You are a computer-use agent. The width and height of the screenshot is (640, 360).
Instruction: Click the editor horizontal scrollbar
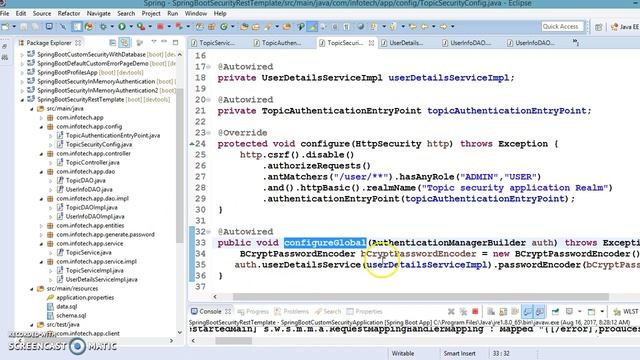421,297
